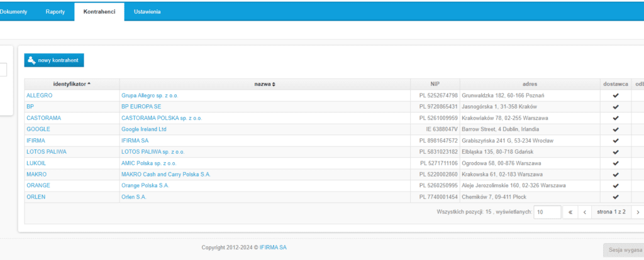Click the dostawca checkmark for GOOGLE row

[x=616, y=129]
